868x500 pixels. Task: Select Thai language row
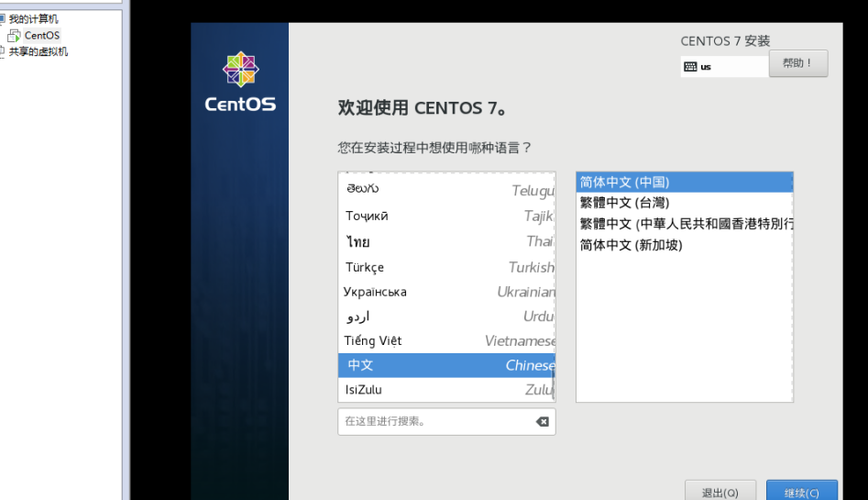446,241
